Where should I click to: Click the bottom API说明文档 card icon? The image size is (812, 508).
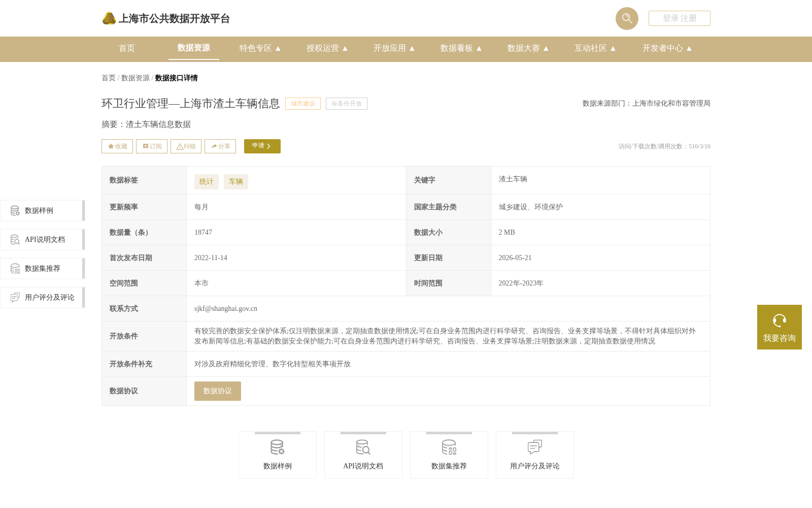coord(363,447)
